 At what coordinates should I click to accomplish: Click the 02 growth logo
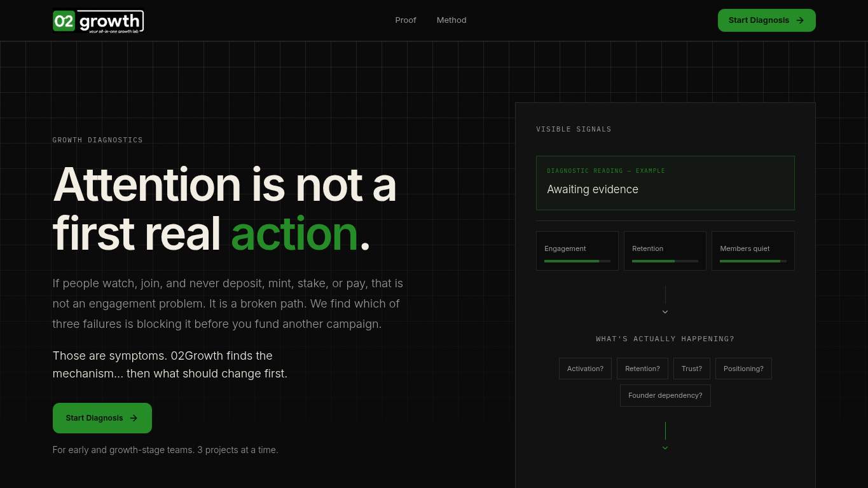pyautogui.click(x=99, y=21)
